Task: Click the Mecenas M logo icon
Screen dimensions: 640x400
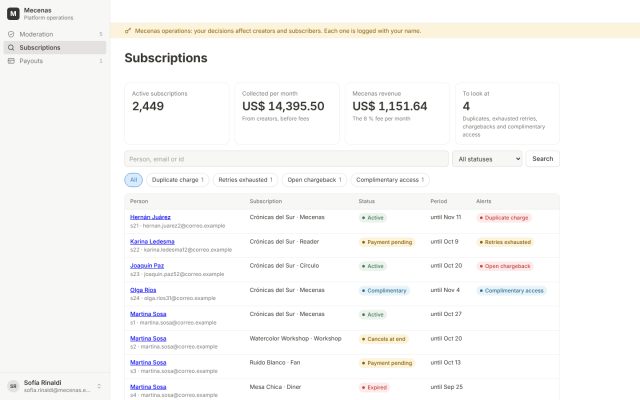Action: pos(13,13)
